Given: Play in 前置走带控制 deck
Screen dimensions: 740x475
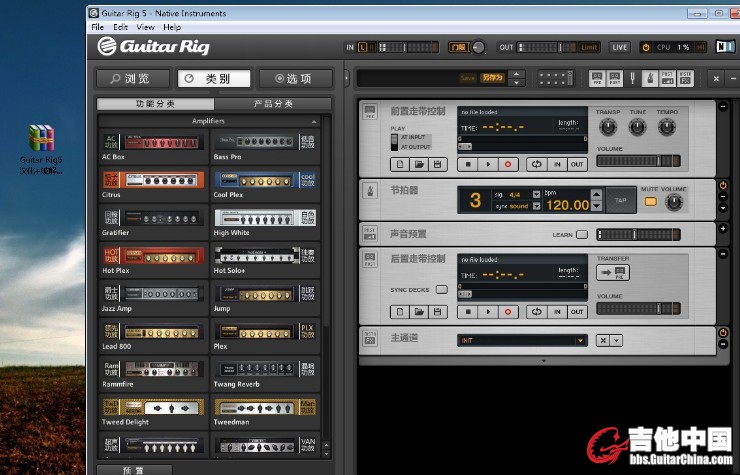Looking at the screenshot, I should click(488, 164).
